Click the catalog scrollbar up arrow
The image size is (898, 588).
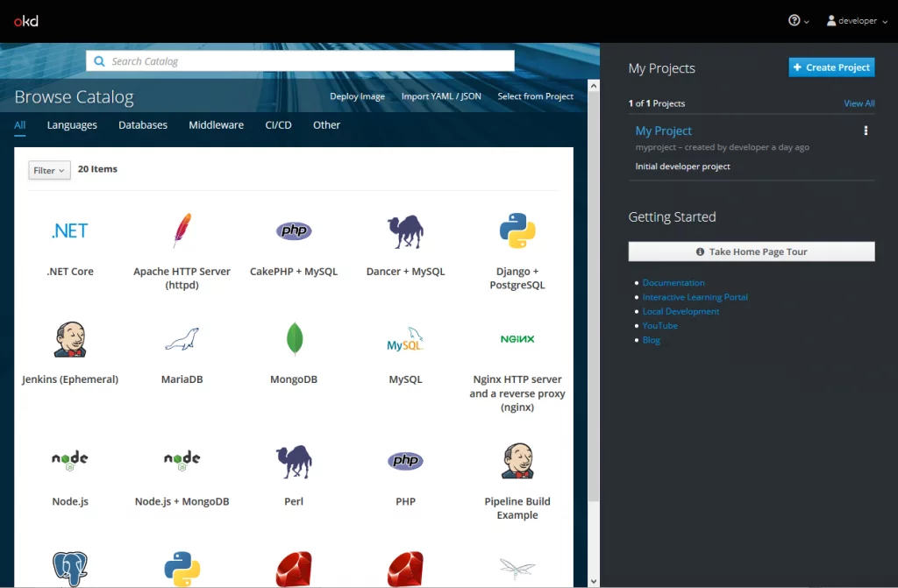pyautogui.click(x=594, y=86)
